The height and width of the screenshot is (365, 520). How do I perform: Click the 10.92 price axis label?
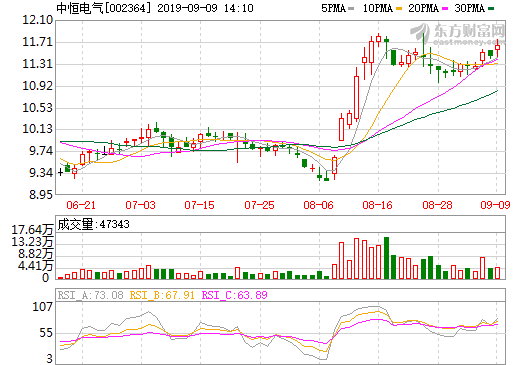(x=38, y=86)
